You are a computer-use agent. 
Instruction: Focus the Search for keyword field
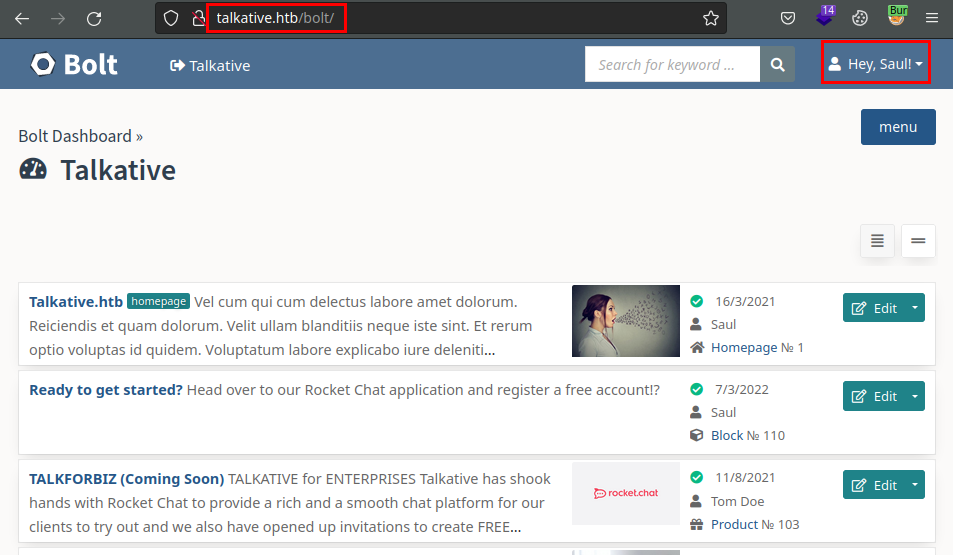pyautogui.click(x=672, y=64)
